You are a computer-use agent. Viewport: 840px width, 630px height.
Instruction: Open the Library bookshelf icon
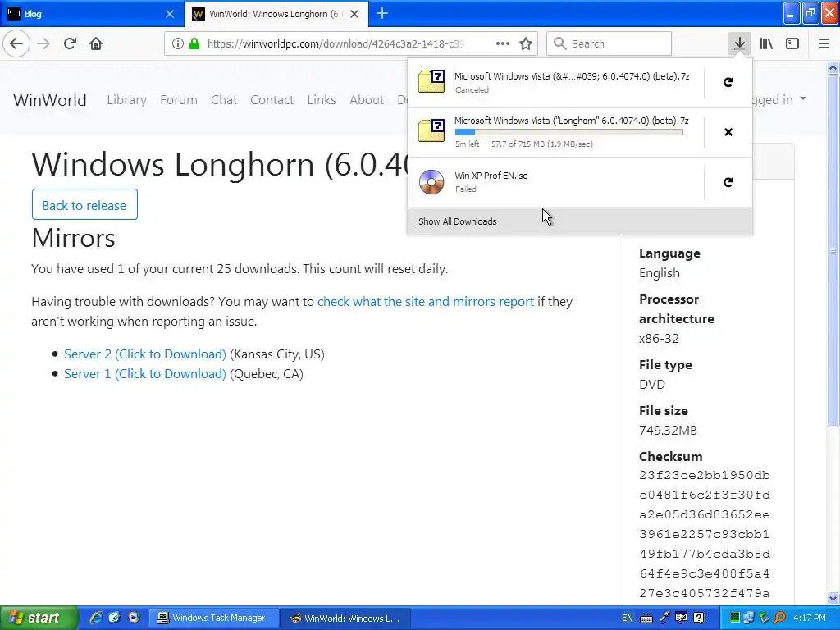point(766,43)
